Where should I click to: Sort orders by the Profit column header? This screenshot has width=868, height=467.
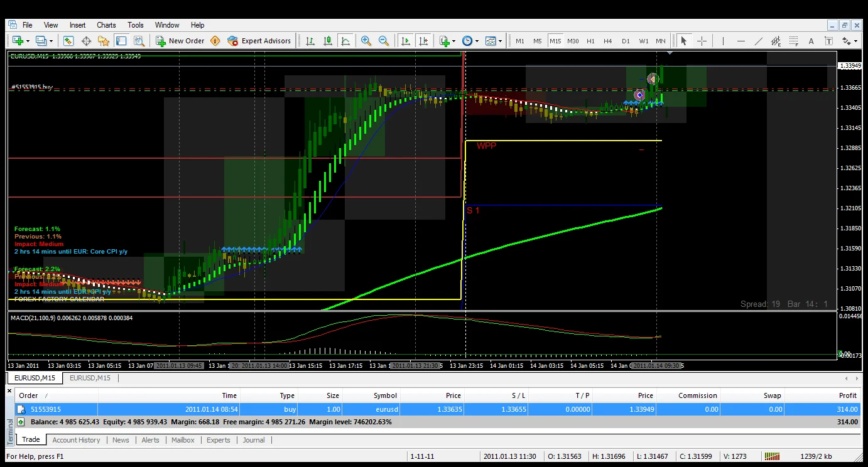[847, 395]
